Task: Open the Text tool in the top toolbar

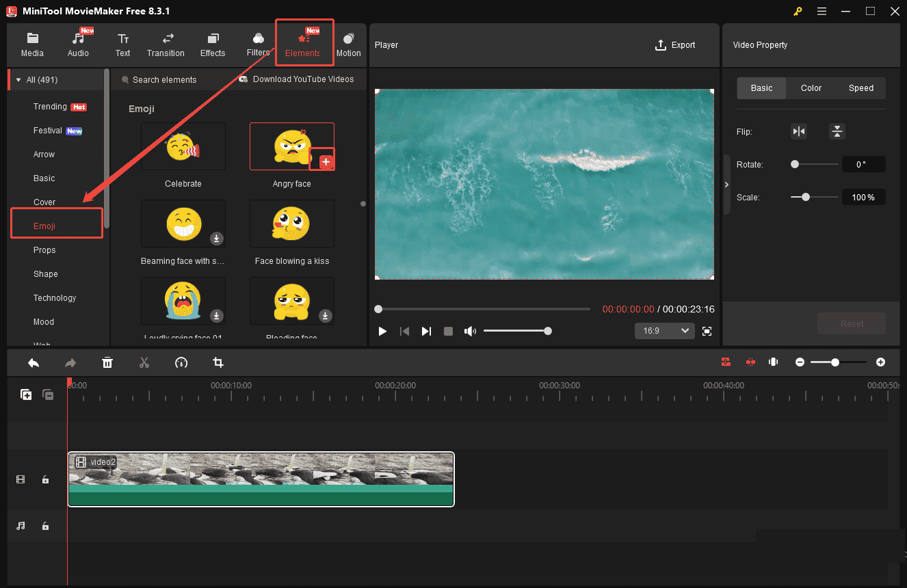Action: click(x=123, y=44)
